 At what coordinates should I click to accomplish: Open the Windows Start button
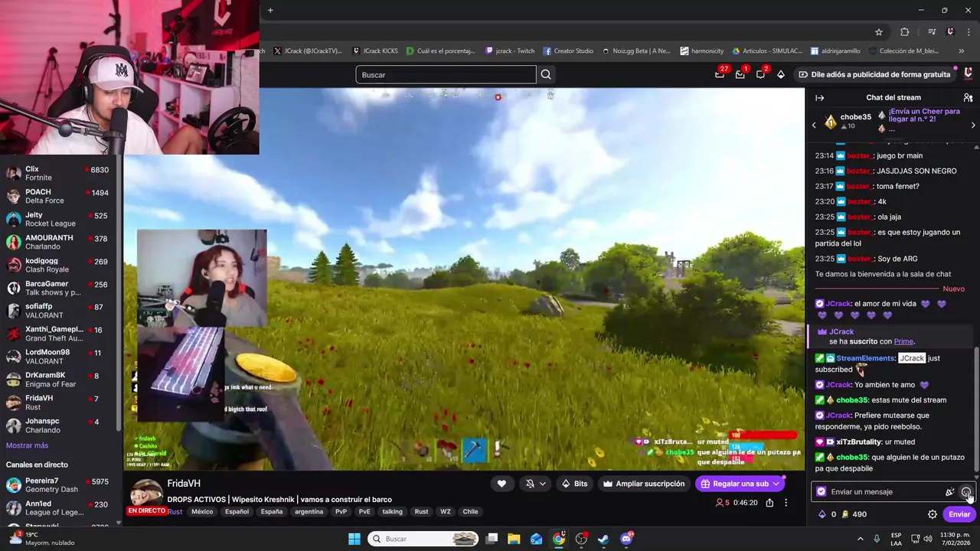pyautogui.click(x=354, y=539)
